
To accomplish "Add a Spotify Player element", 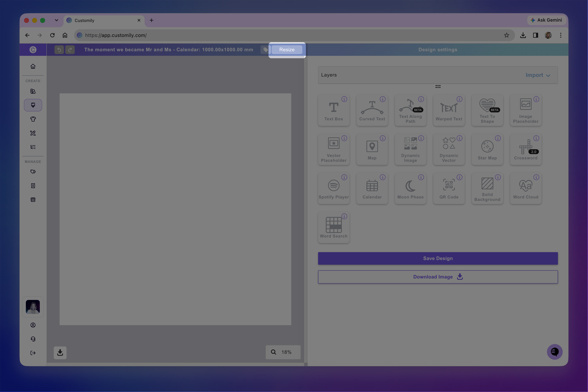I will (x=334, y=188).
